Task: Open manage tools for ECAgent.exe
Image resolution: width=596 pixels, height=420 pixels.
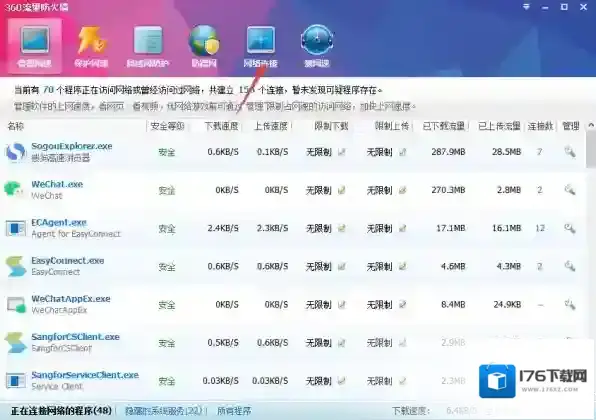Action: (x=569, y=228)
